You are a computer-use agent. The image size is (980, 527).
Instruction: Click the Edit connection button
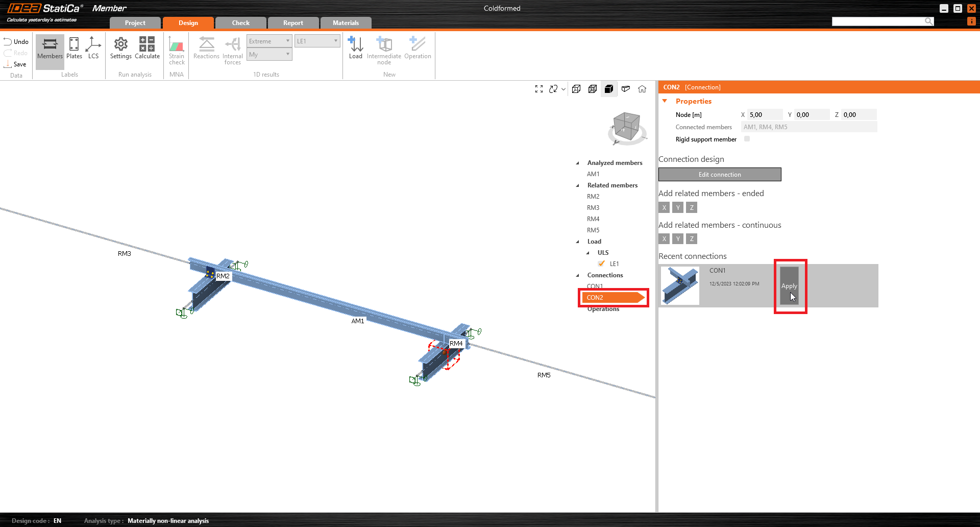pos(720,175)
